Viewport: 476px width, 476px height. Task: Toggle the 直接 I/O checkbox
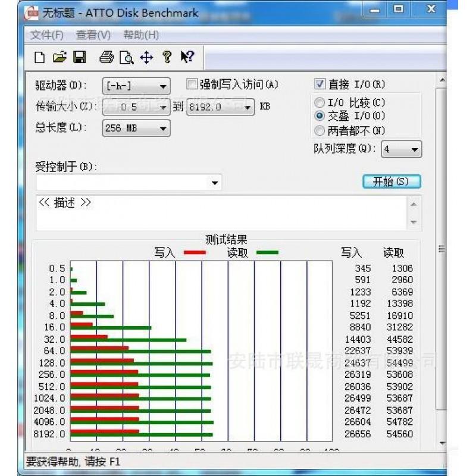(320, 84)
